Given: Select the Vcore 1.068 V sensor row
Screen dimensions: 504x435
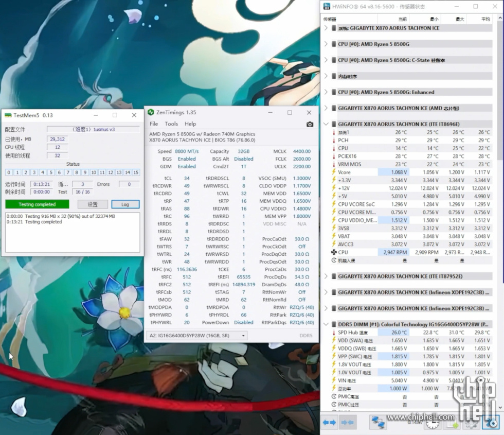Looking at the screenshot, I should click(x=411, y=172).
